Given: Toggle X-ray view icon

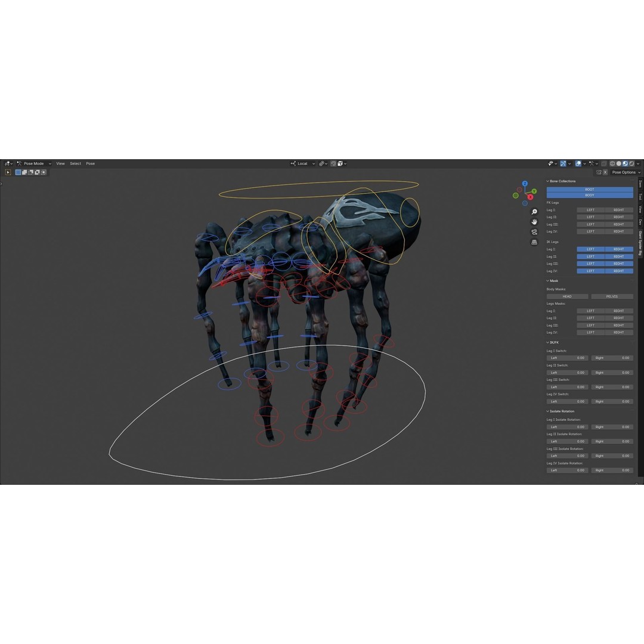Looking at the screenshot, I should (x=603, y=163).
